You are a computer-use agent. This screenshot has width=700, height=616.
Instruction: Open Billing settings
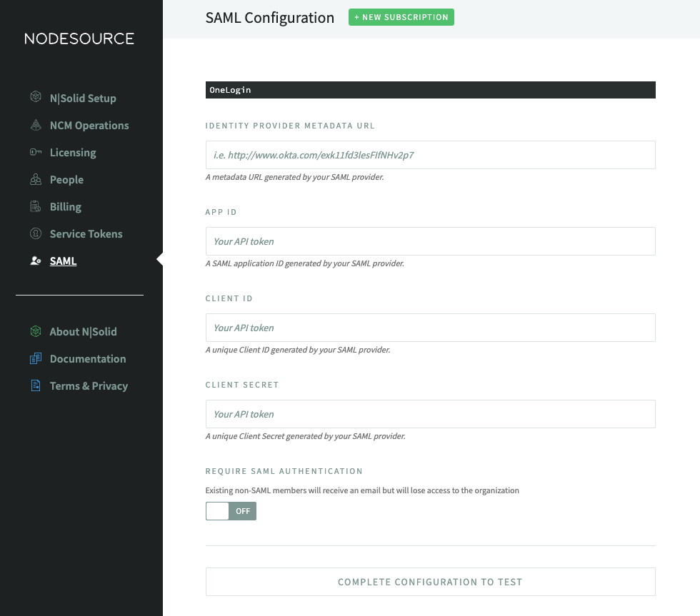(66, 207)
